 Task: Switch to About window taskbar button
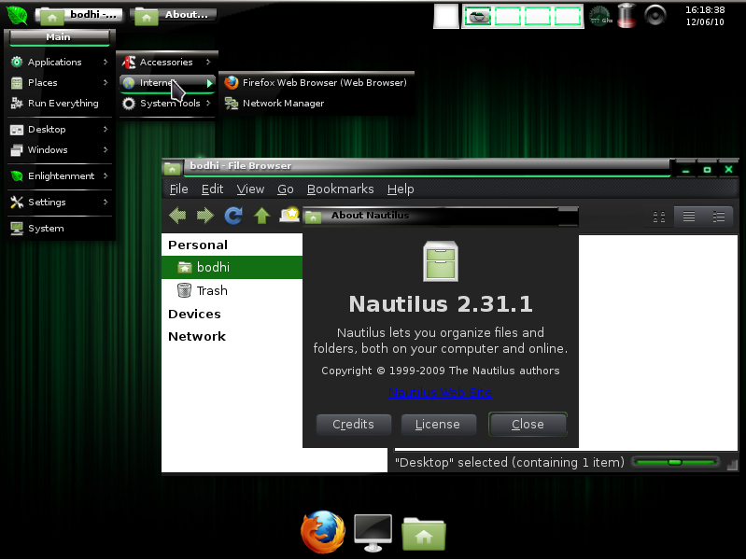tap(173, 15)
